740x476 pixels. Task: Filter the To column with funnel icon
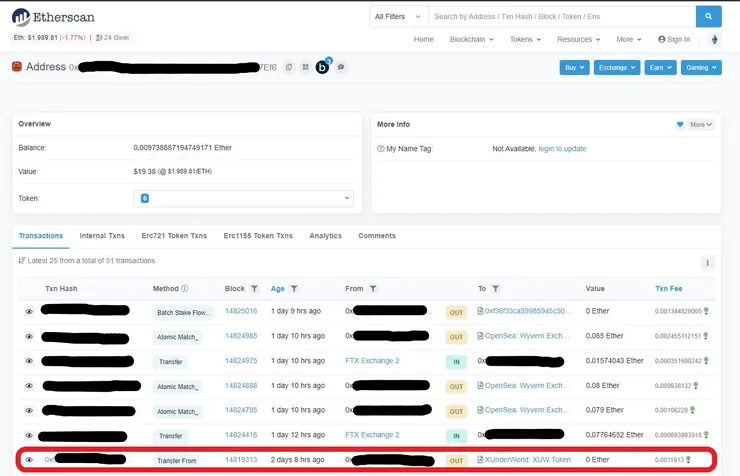[x=496, y=289]
